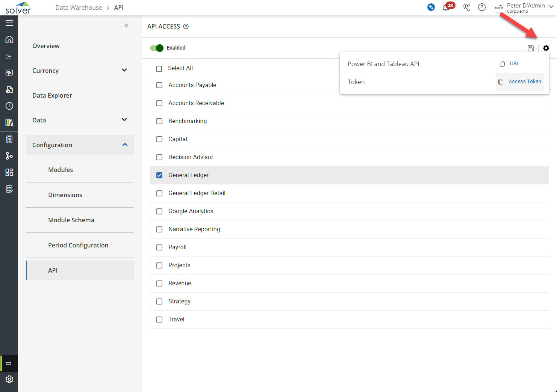Go to Period Configuration page

(x=78, y=245)
